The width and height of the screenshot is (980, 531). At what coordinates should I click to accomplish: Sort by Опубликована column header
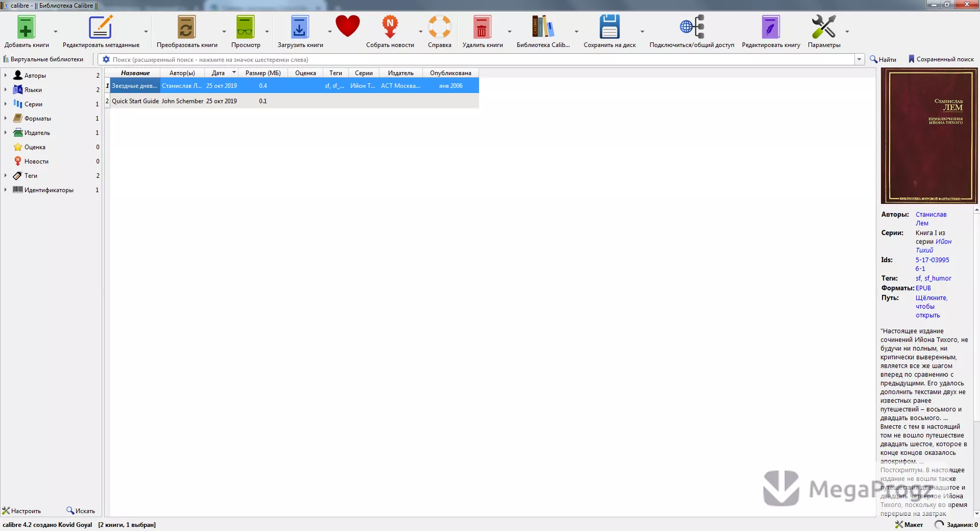point(450,73)
